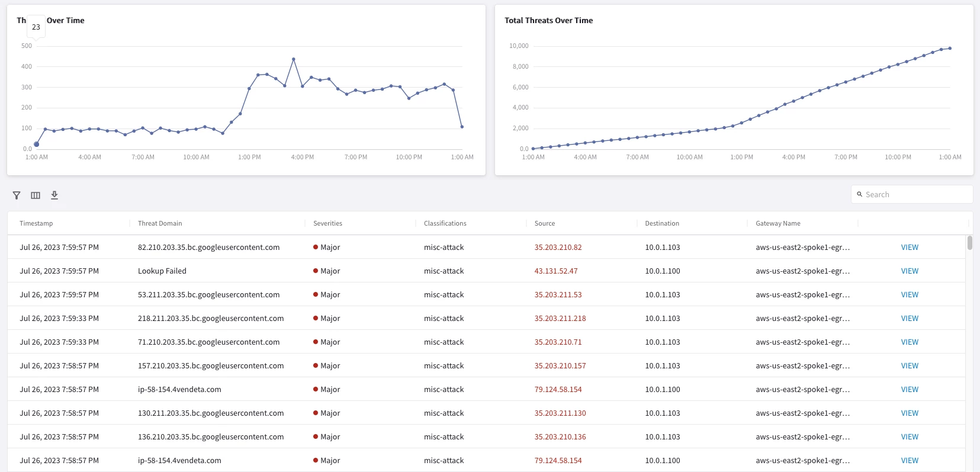Click the magnifier icon in the search box
The height and width of the screenshot is (472, 980).
pyautogui.click(x=860, y=194)
